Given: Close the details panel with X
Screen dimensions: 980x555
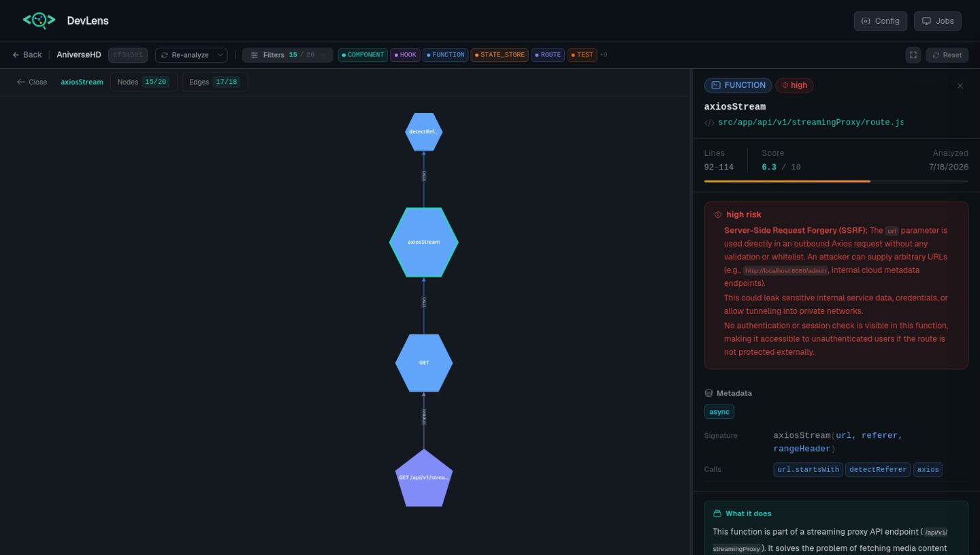Looking at the screenshot, I should click(960, 86).
